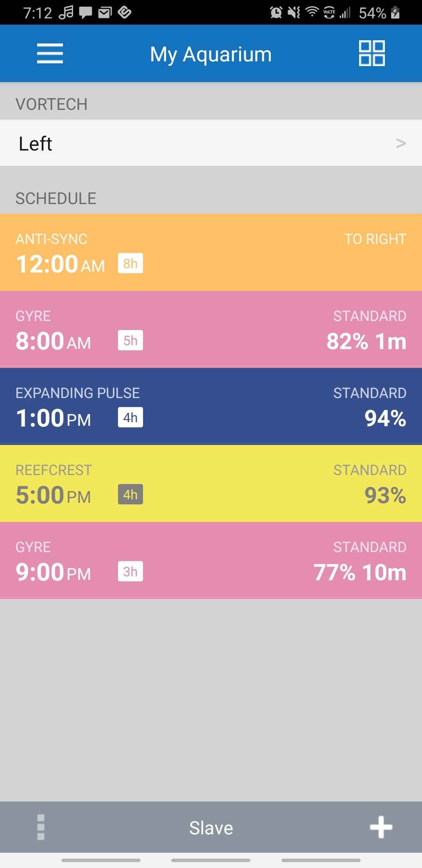Tap the alarm icon in status bar
This screenshot has height=868, width=422.
(x=276, y=13)
